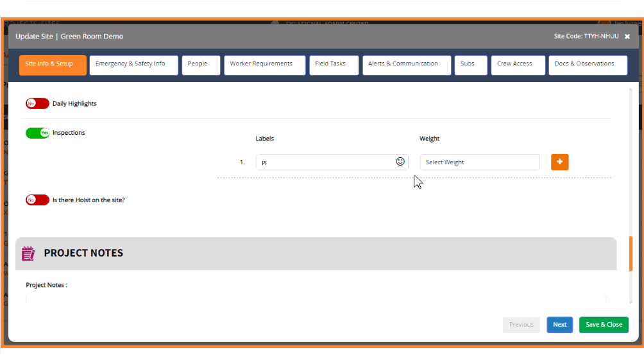Click the Project Notes notepad icon
The height and width of the screenshot is (362, 644).
pos(28,254)
